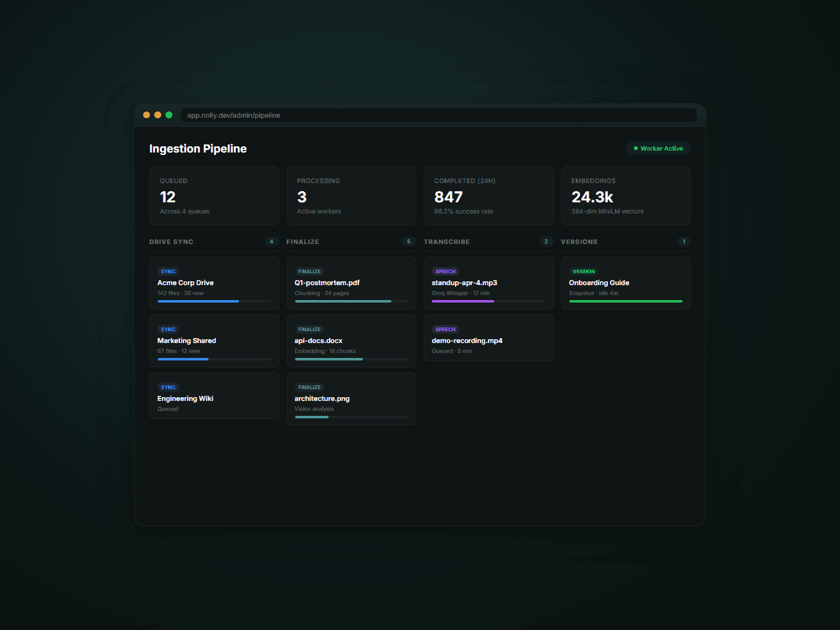The width and height of the screenshot is (840, 630).
Task: Click the Completed (24h) stat card
Action: click(488, 195)
